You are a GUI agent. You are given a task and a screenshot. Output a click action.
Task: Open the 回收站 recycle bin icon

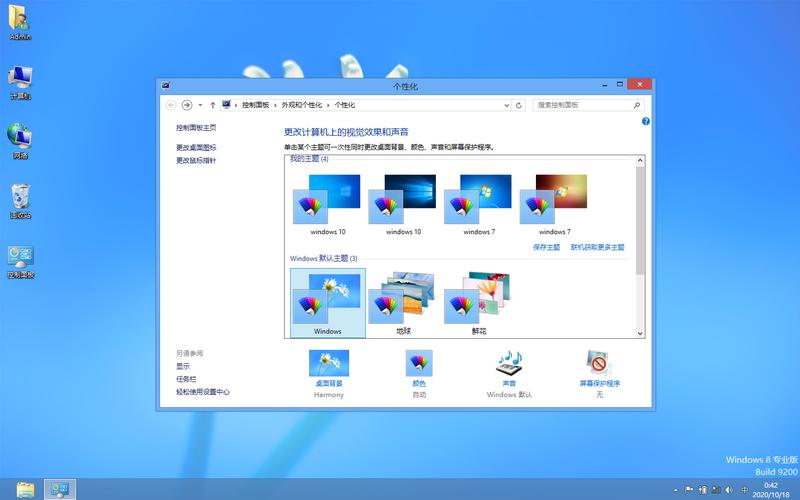coord(20,201)
